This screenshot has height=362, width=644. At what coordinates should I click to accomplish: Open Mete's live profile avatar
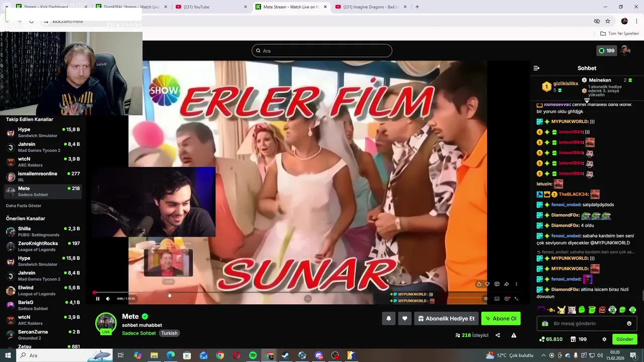coord(106,323)
